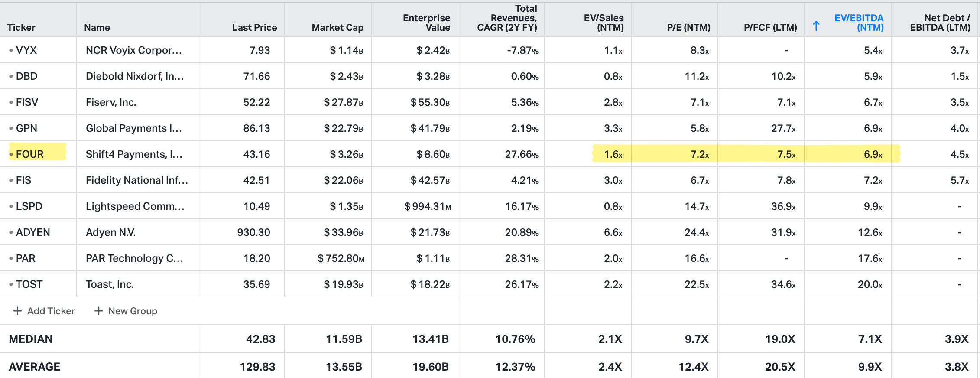
Task: Click the Fidelity National Inf… name
Action: tap(137, 180)
